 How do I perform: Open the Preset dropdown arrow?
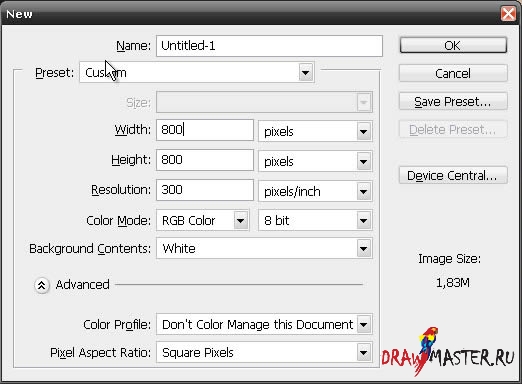305,72
